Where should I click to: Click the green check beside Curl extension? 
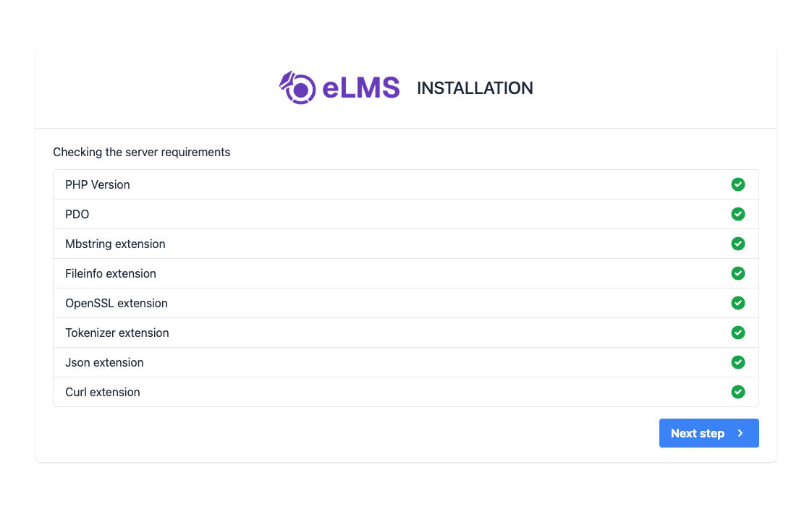click(x=738, y=392)
